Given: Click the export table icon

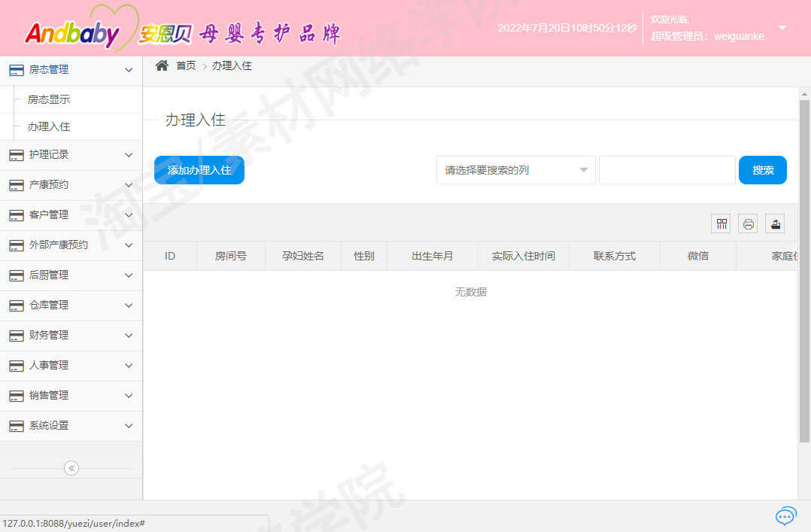Looking at the screenshot, I should pos(776,223).
